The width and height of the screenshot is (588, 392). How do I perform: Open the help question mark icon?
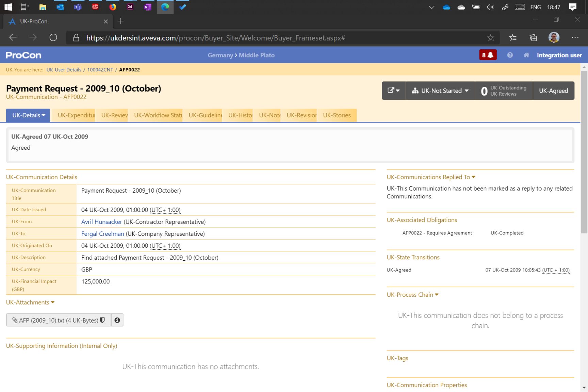click(509, 55)
